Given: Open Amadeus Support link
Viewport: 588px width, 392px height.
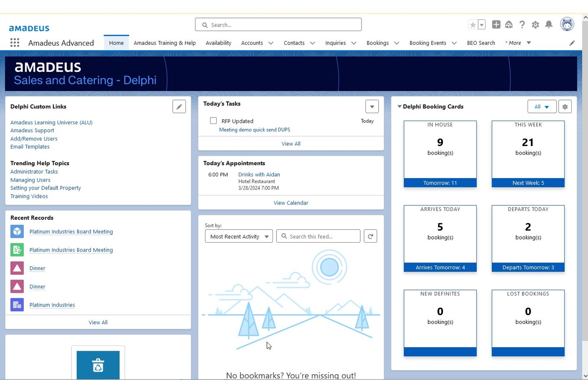Looking at the screenshot, I should click(x=32, y=130).
